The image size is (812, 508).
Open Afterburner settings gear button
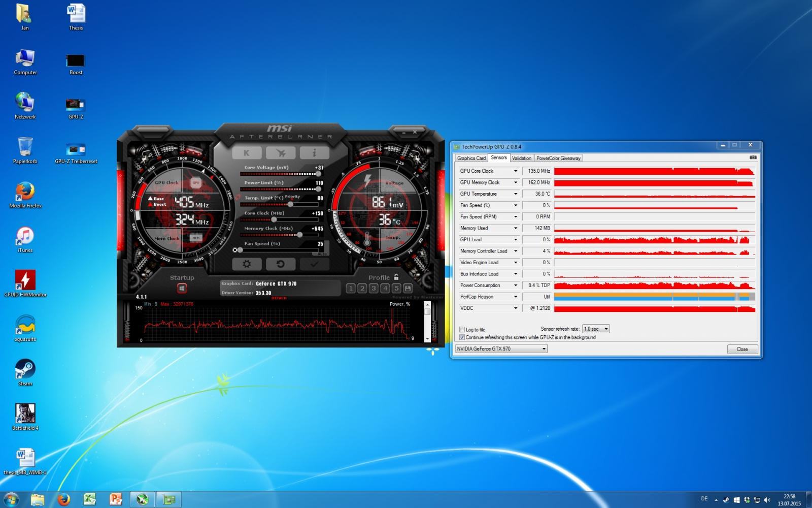(247, 264)
